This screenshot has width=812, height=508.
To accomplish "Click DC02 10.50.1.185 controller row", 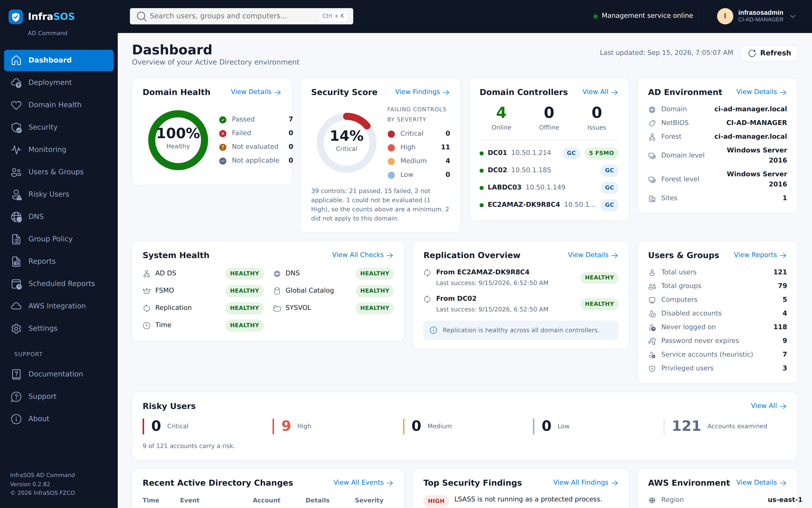I will coord(549,170).
